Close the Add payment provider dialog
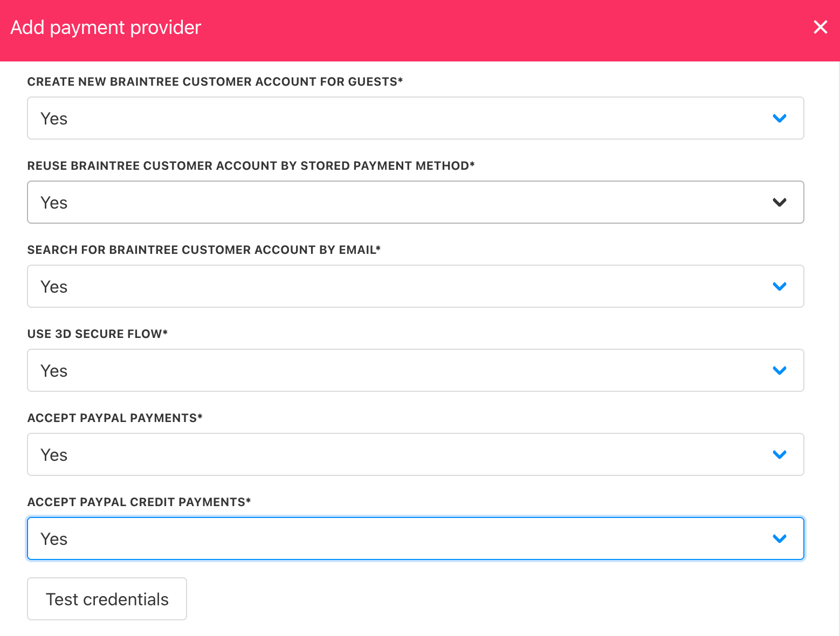 [820, 27]
